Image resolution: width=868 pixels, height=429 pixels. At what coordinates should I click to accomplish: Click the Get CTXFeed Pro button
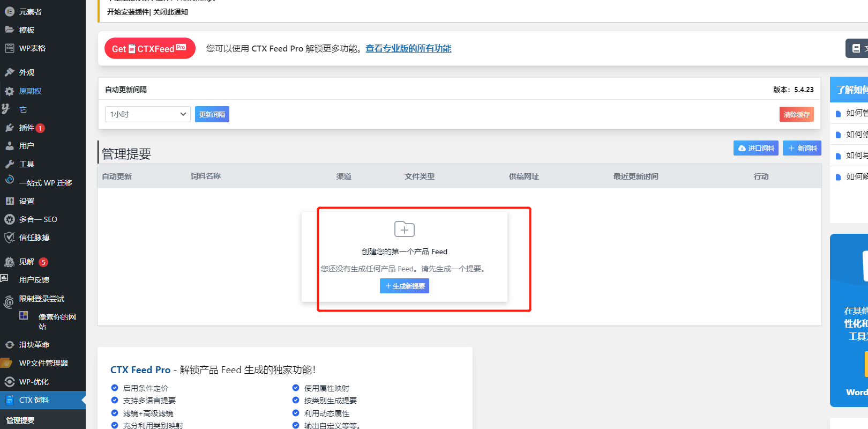pyautogui.click(x=149, y=48)
